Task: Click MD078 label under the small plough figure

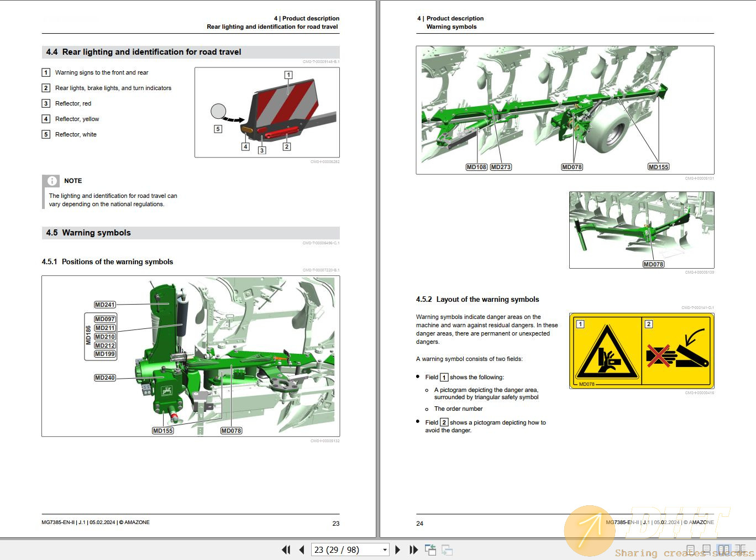Action: [653, 264]
